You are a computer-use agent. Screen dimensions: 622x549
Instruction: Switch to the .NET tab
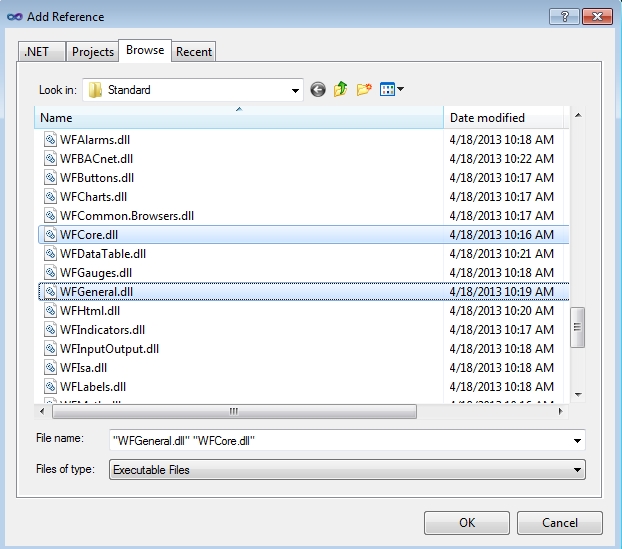coord(41,52)
